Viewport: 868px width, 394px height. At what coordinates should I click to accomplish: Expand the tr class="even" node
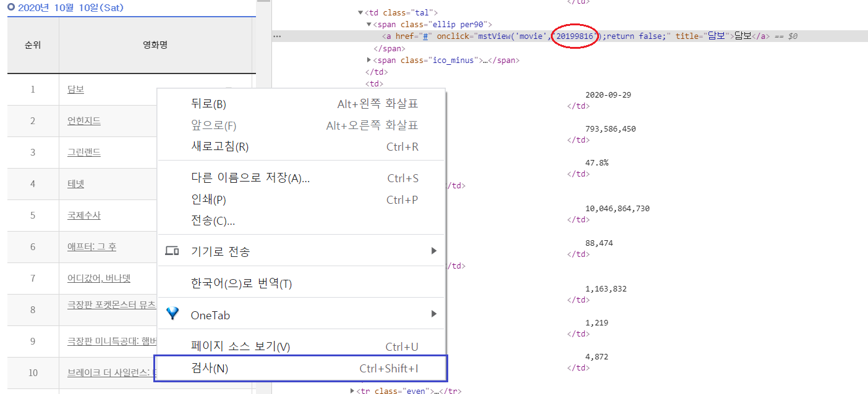352,390
